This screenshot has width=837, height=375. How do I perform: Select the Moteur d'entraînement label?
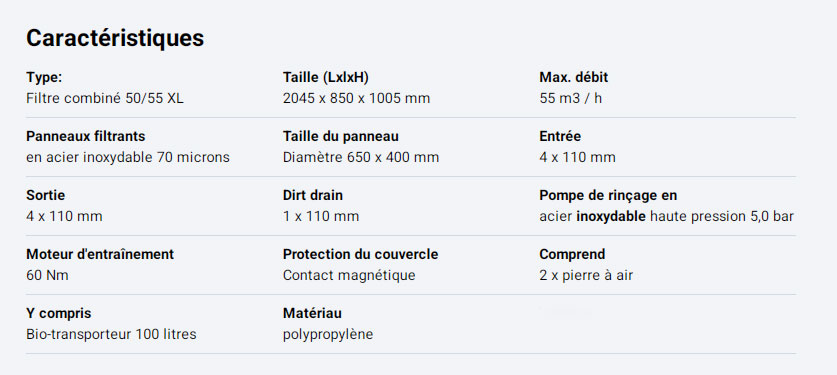100,254
